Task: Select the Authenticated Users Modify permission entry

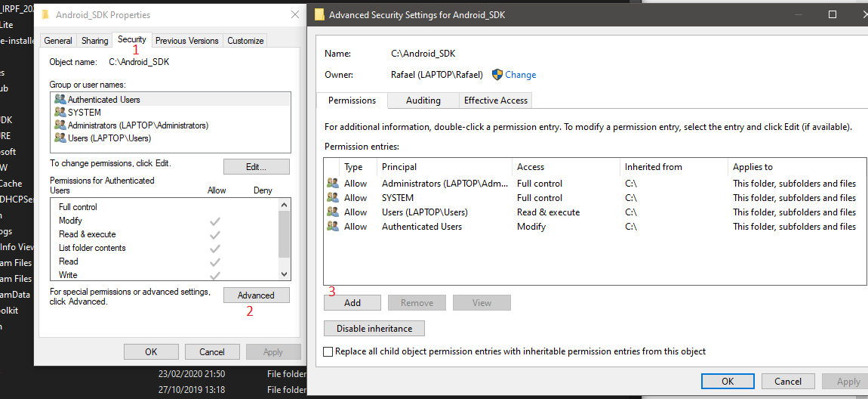Action: [x=595, y=227]
